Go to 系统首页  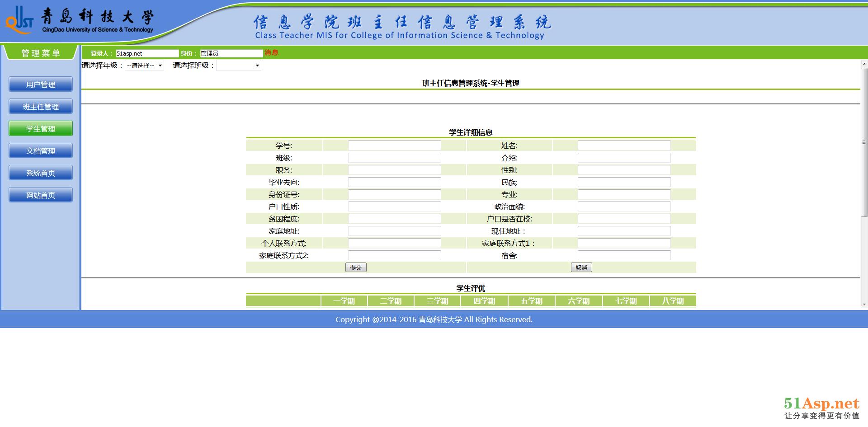tap(41, 173)
